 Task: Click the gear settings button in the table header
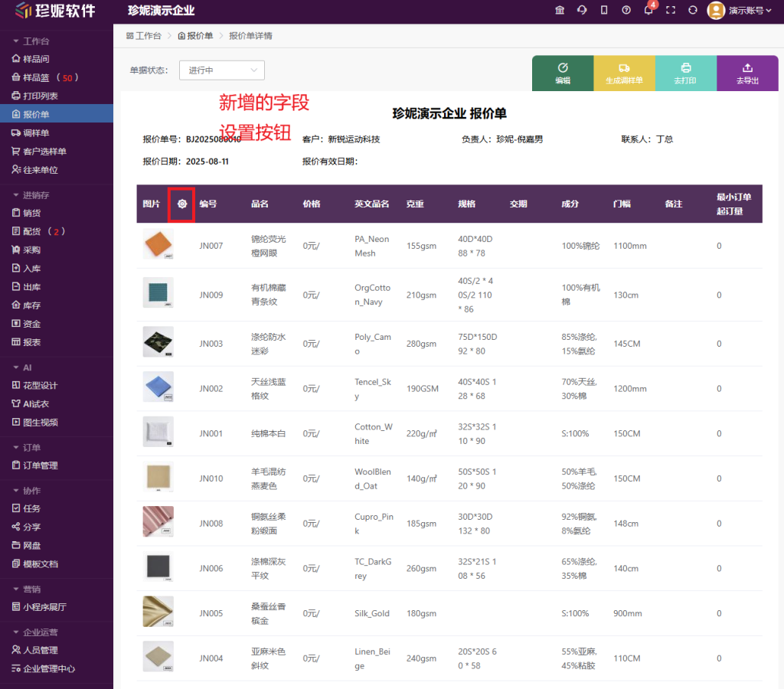[x=181, y=204]
